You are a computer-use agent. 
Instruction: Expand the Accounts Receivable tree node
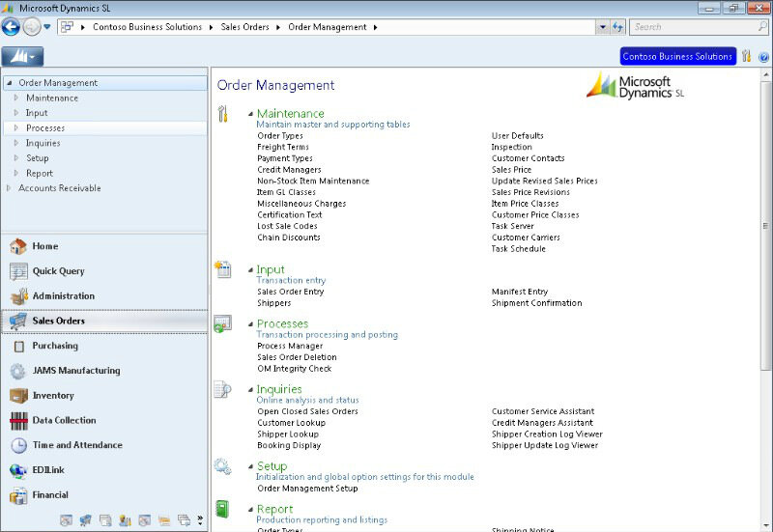(10, 188)
